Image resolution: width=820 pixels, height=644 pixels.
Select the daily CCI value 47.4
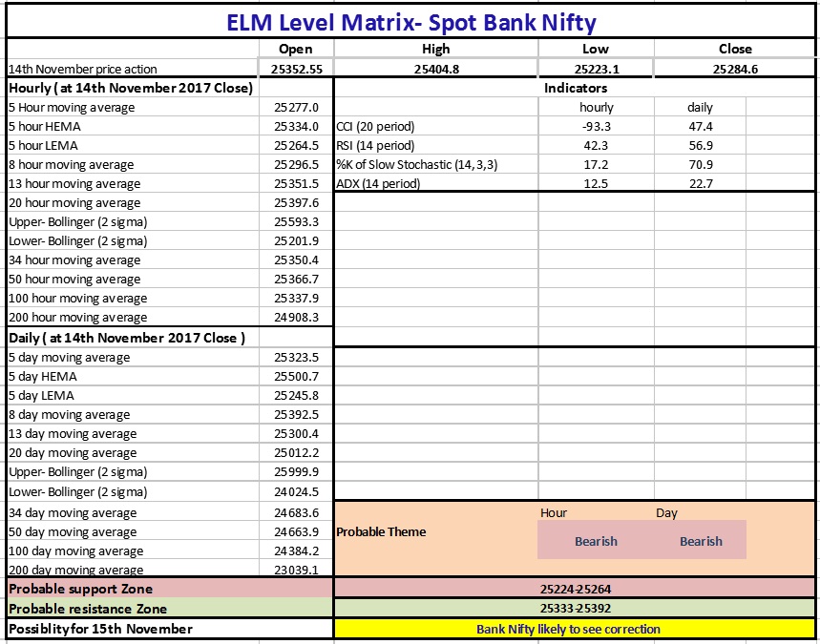pyautogui.click(x=701, y=127)
